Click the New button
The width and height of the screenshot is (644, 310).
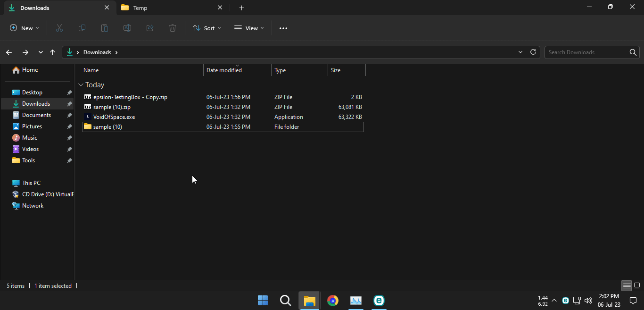click(25, 28)
